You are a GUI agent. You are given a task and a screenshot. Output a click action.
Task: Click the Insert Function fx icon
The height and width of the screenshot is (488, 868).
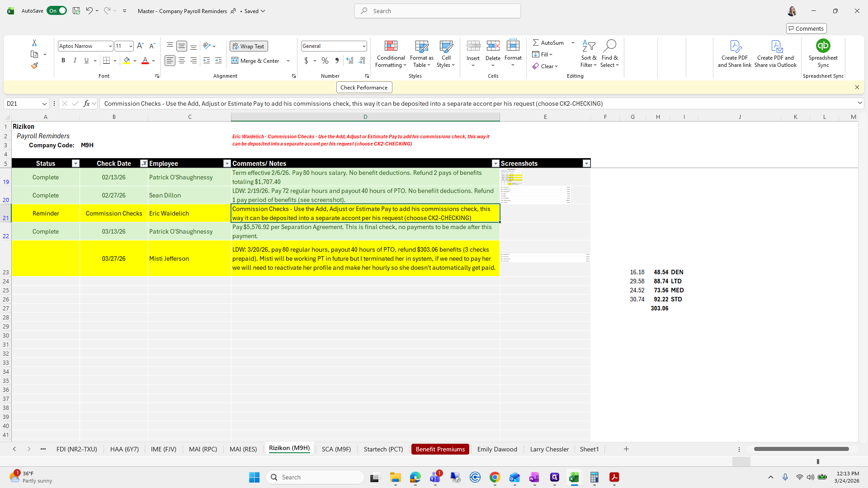(86, 103)
